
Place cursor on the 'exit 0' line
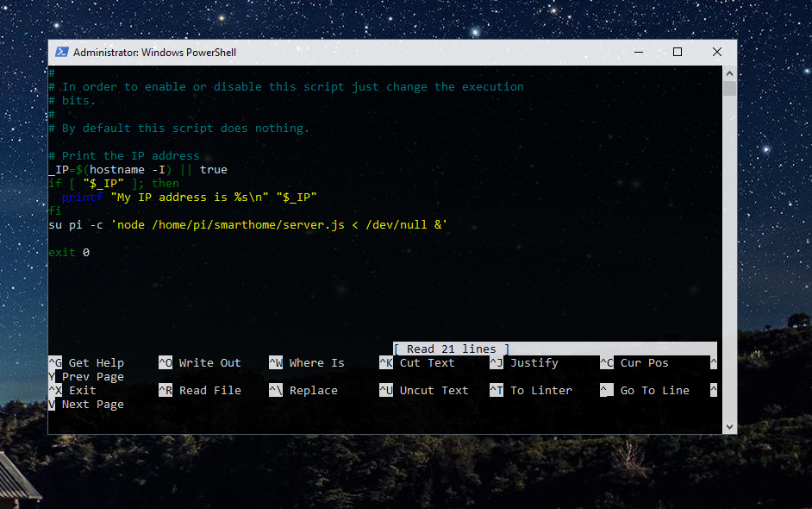click(x=69, y=253)
